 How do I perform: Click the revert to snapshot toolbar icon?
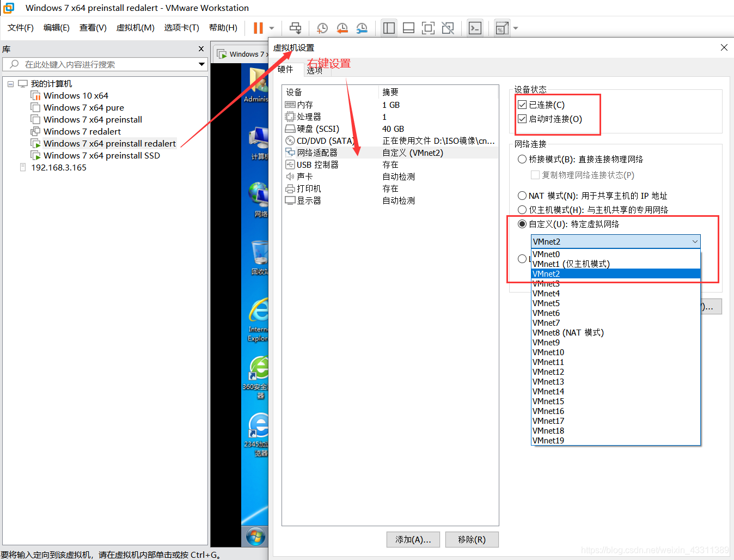point(342,28)
